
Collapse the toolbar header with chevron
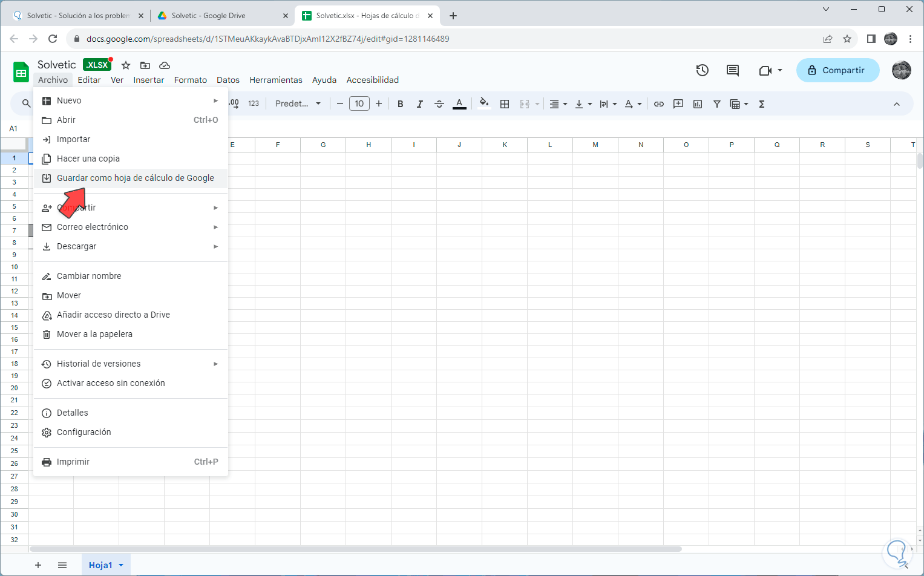[897, 104]
